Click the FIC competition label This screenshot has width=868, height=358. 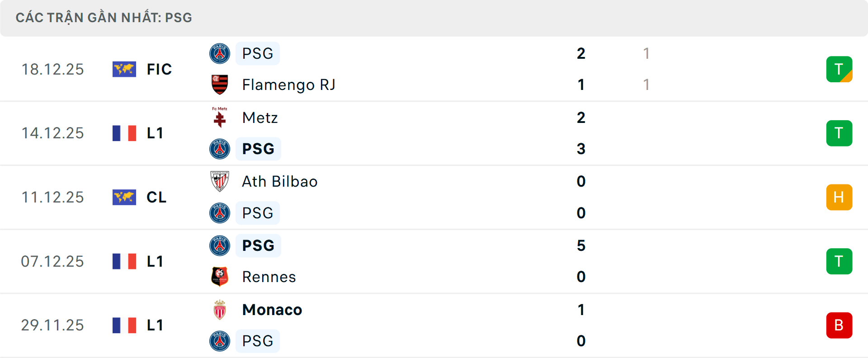159,69
